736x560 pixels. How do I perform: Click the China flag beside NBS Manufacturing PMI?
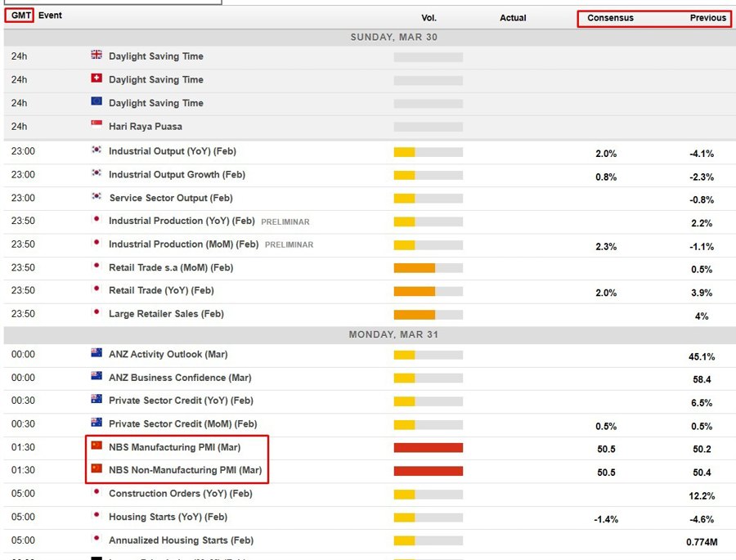tap(96, 446)
